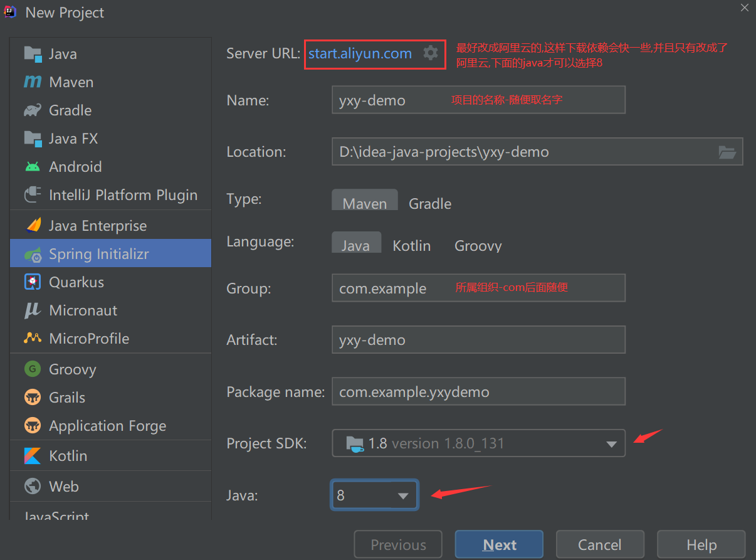Choose the Maven icon in sidebar
The width and height of the screenshot is (756, 560).
[x=32, y=82]
